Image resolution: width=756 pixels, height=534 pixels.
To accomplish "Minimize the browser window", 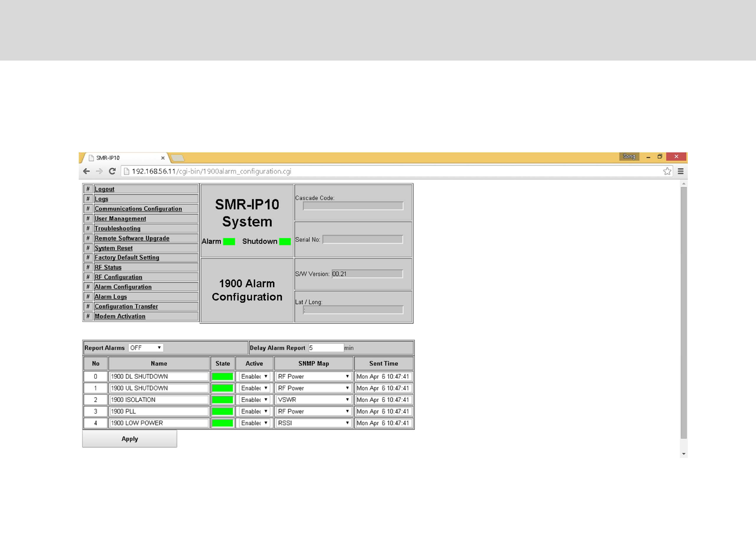I will (x=648, y=157).
